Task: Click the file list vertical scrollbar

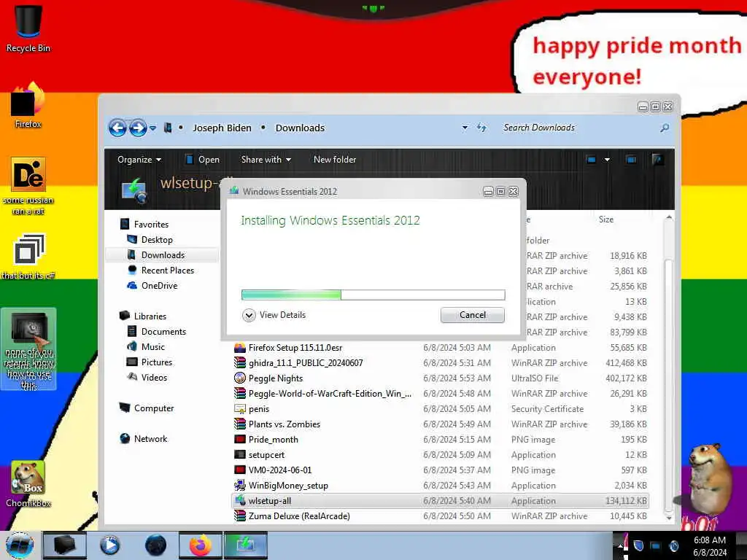Action: pos(668,386)
